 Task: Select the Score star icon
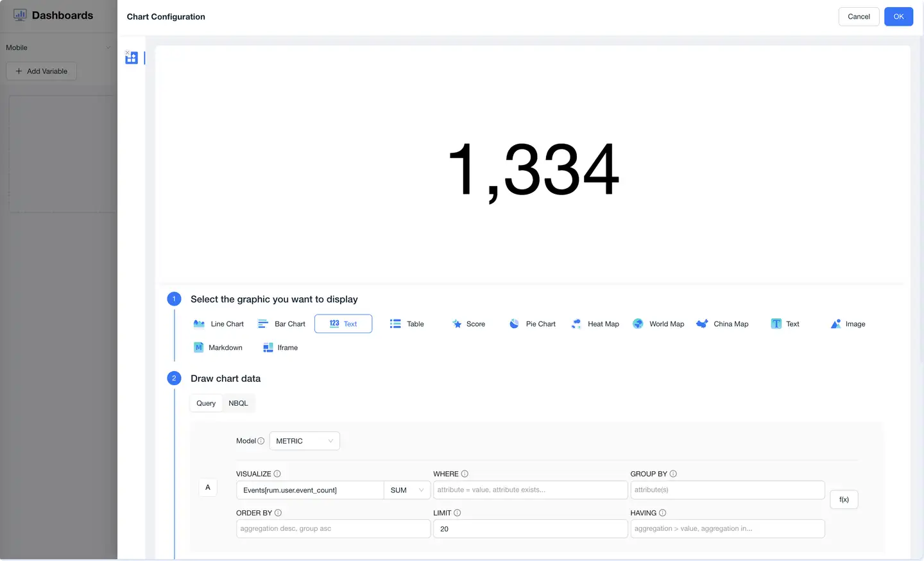[x=457, y=324]
